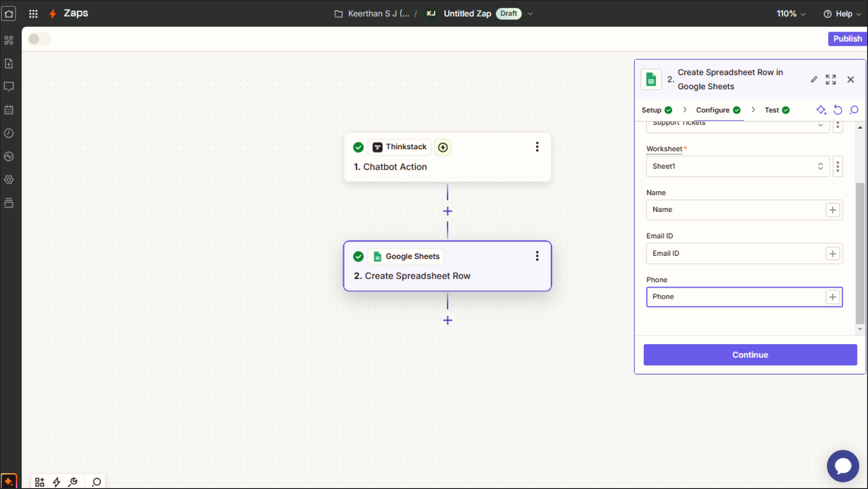Screen dimensions: 868x489
Task: Click the Continue button to proceed
Action: click(x=750, y=355)
